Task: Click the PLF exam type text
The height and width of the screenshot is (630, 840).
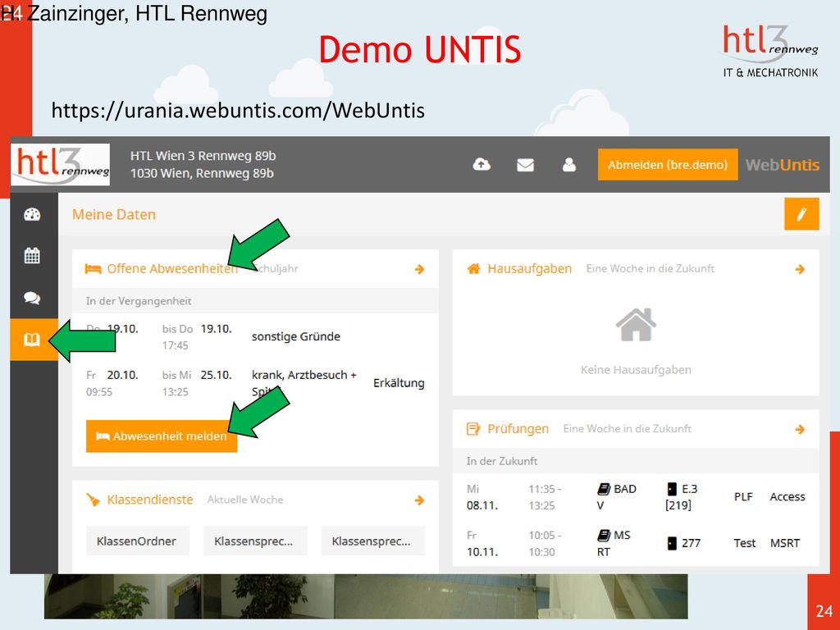Action: [743, 496]
